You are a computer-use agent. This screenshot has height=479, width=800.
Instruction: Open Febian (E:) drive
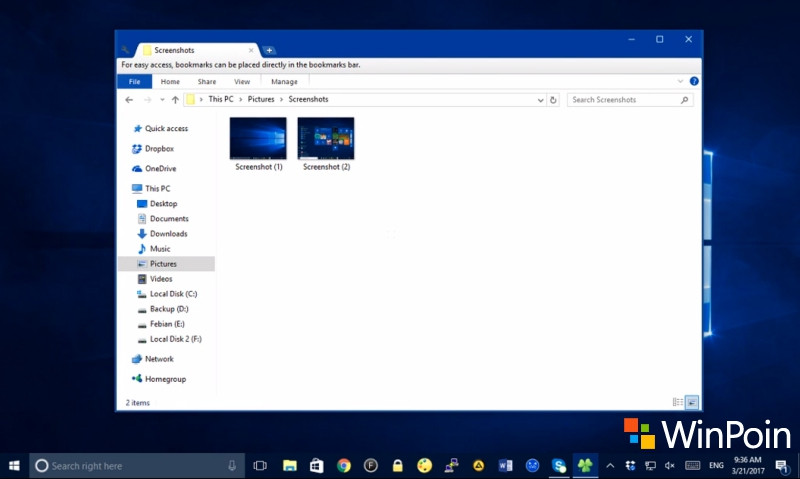pyautogui.click(x=161, y=324)
